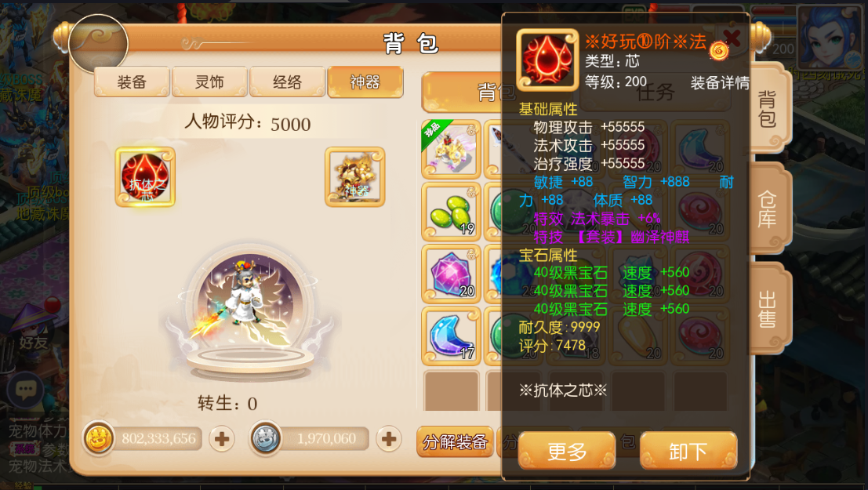The height and width of the screenshot is (490, 868).
Task: Select the 抗体之芯 red droplet equipment slot
Action: [145, 176]
